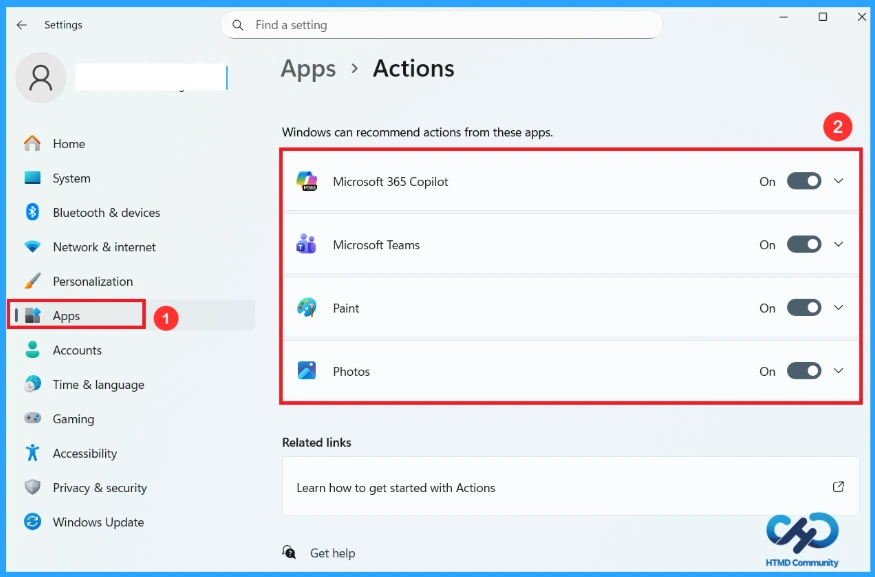Viewport: 875px width, 577px height.
Task: Open Bluetooth & devices settings
Action: (x=132, y=213)
